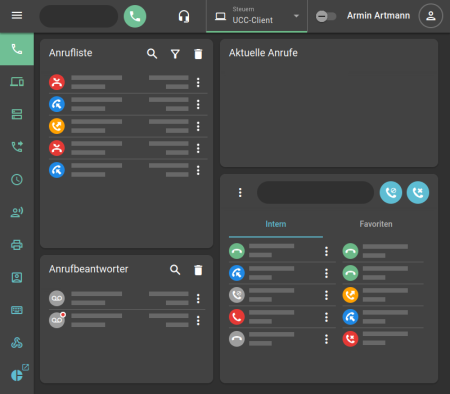Image resolution: width=450 pixels, height=394 pixels.
Task: Toggle the do-not-disturb switch
Action: click(326, 16)
